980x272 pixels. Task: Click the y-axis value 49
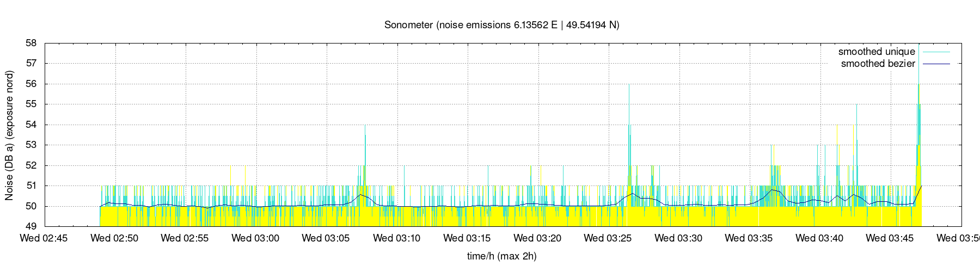32,227
